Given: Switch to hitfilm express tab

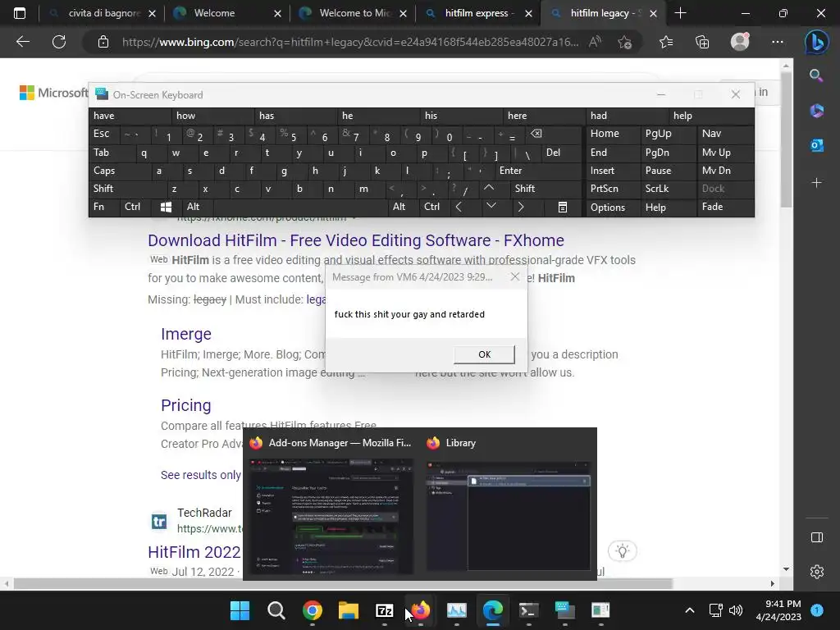Looking at the screenshot, I should 477,13.
